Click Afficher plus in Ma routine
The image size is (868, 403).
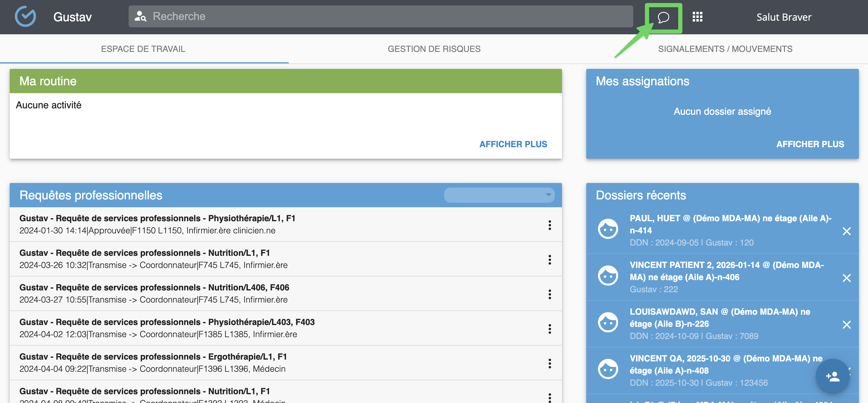[x=513, y=144]
